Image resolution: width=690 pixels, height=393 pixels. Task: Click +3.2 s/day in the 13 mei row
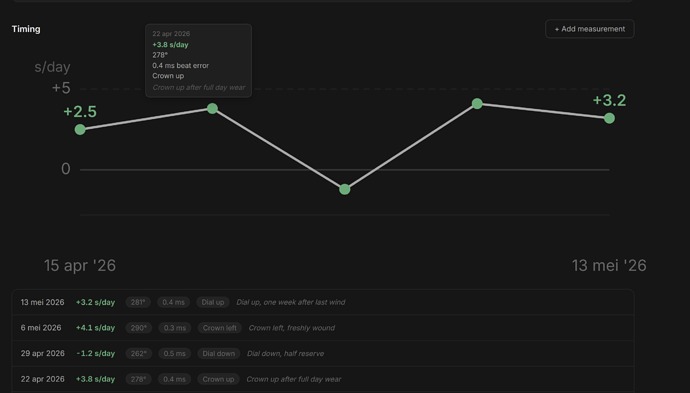95,302
